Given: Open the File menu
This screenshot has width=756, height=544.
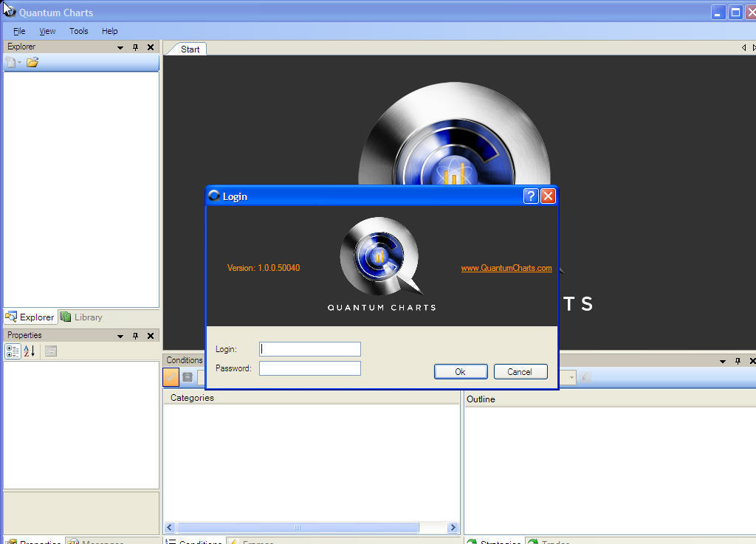Looking at the screenshot, I should 19,31.
